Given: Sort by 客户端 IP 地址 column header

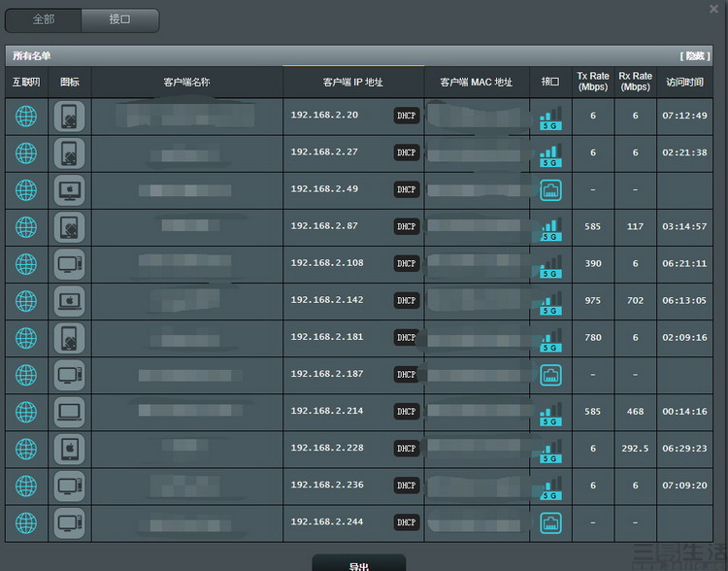Looking at the screenshot, I should 353,83.
